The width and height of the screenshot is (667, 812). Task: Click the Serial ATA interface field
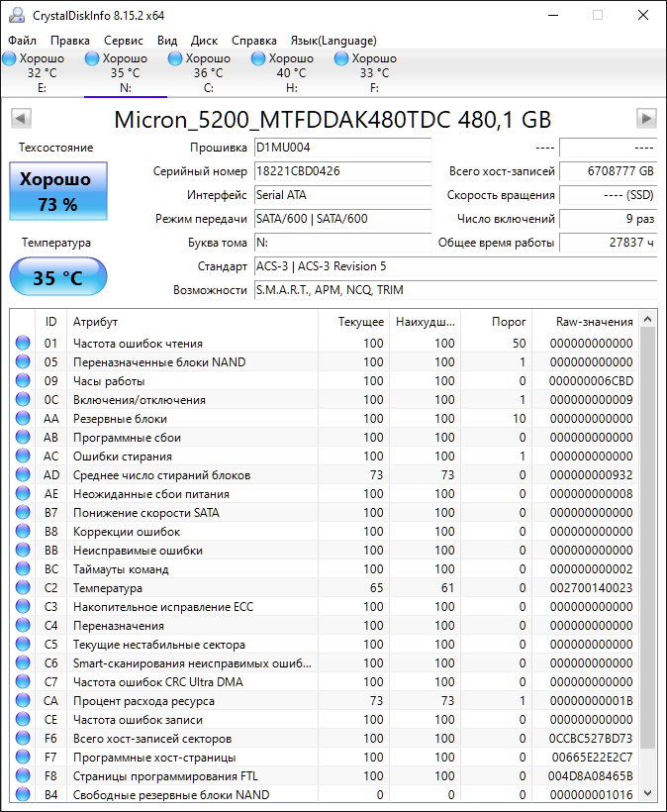pos(342,195)
